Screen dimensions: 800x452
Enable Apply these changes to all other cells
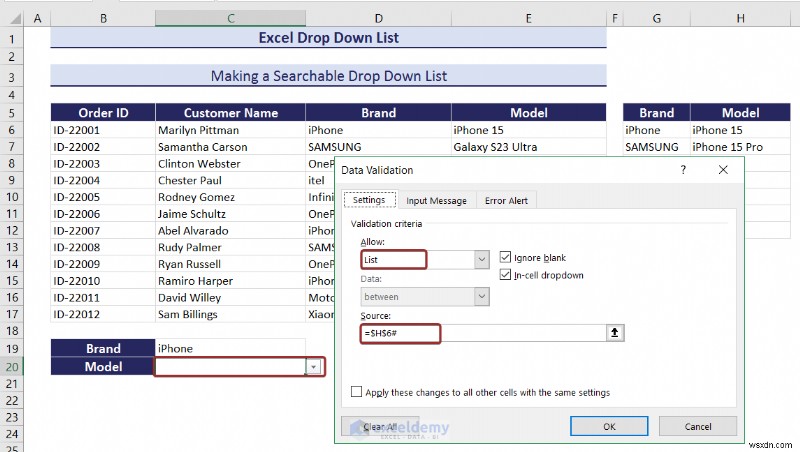[356, 392]
